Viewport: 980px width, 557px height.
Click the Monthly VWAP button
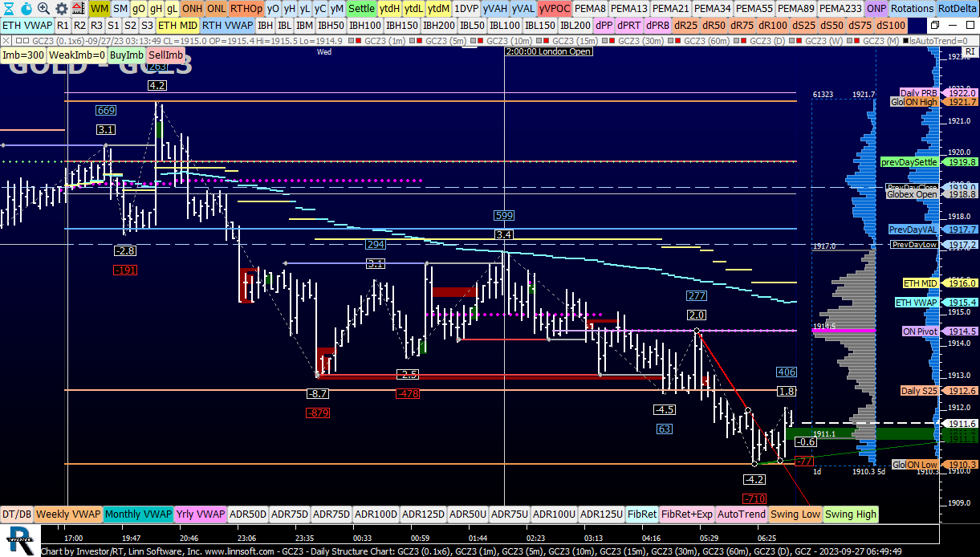(138, 514)
